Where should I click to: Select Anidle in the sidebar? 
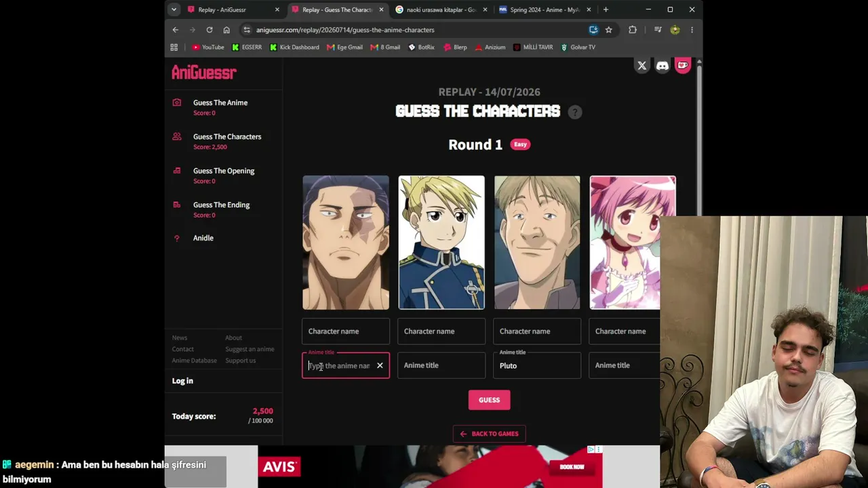(x=203, y=238)
